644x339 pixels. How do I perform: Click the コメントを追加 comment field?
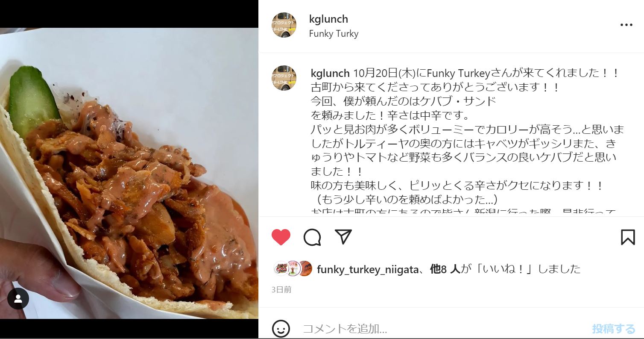pos(444,329)
